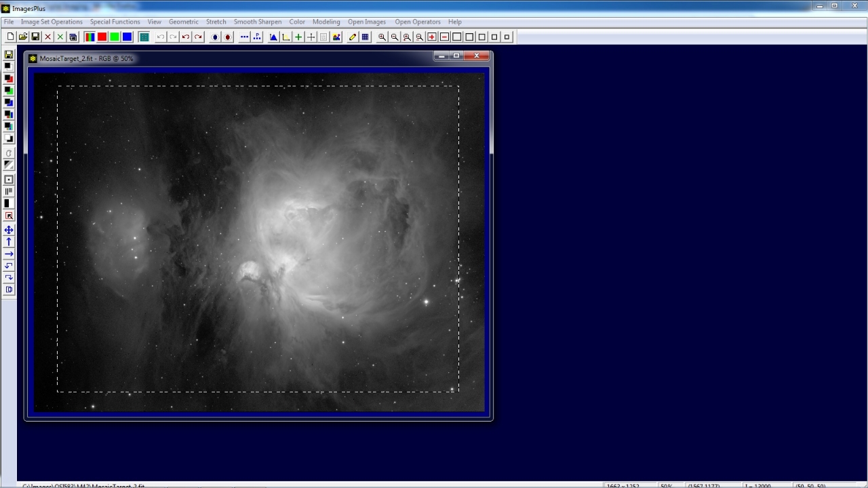Click the green X toolbar icon
The image size is (868, 488).
[x=60, y=37]
